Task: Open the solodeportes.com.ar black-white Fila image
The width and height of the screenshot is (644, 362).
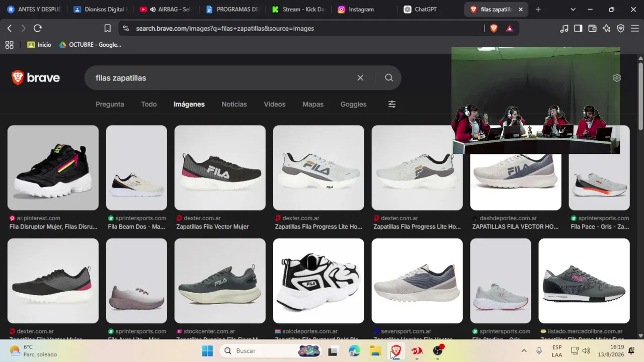Action: pyautogui.click(x=318, y=281)
